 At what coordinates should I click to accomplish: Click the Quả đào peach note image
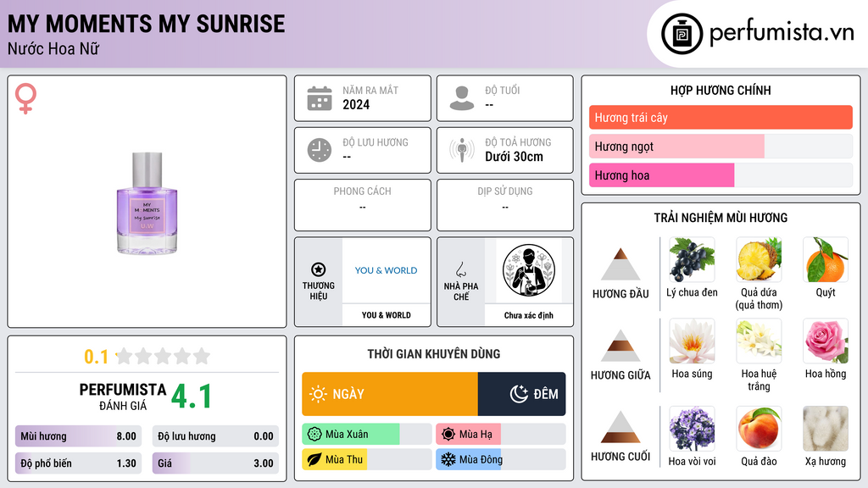759,429
